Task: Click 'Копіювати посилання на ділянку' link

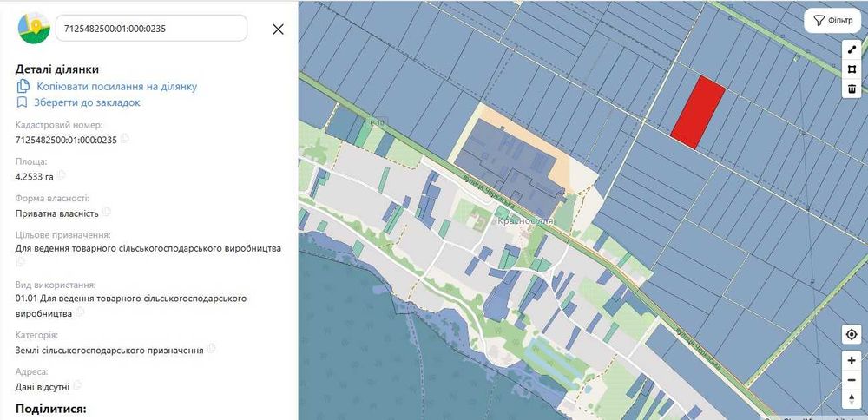Action: coord(115,86)
